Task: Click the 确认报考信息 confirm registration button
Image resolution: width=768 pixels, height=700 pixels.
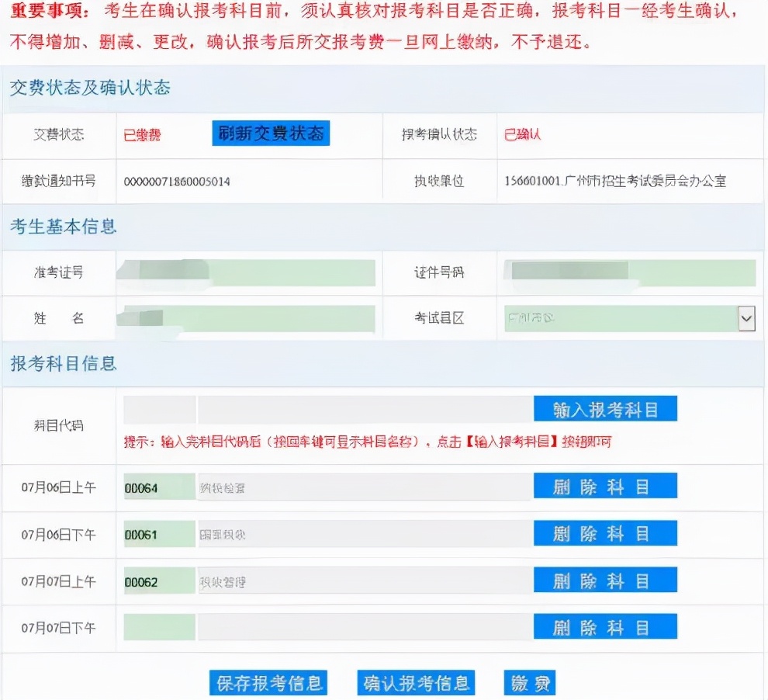Action: (417, 682)
